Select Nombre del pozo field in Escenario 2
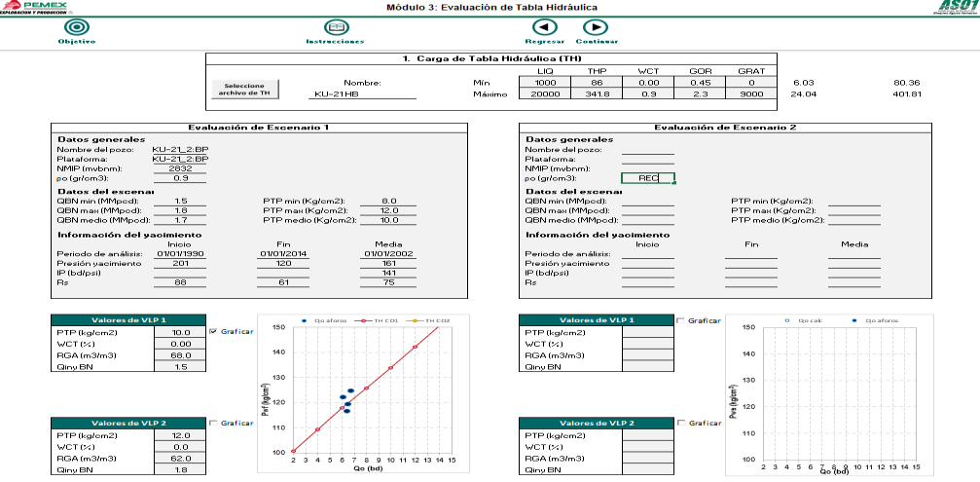This screenshot has width=980, height=482. [x=648, y=150]
